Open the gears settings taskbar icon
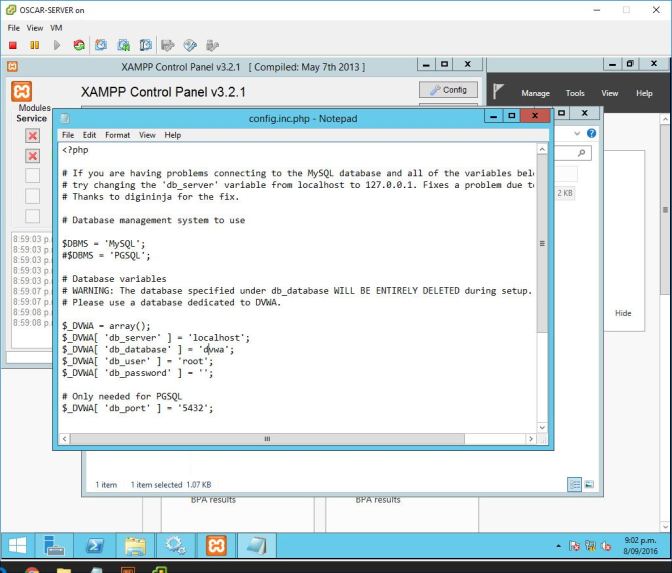672x573 pixels. point(176,545)
